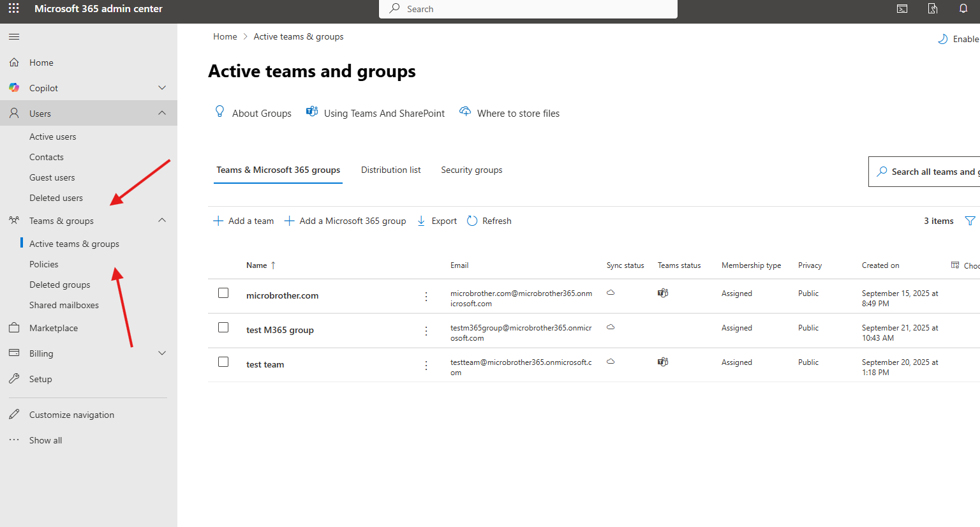Image resolution: width=980 pixels, height=527 pixels.
Task: Tick the test team row checkbox
Action: [223, 362]
